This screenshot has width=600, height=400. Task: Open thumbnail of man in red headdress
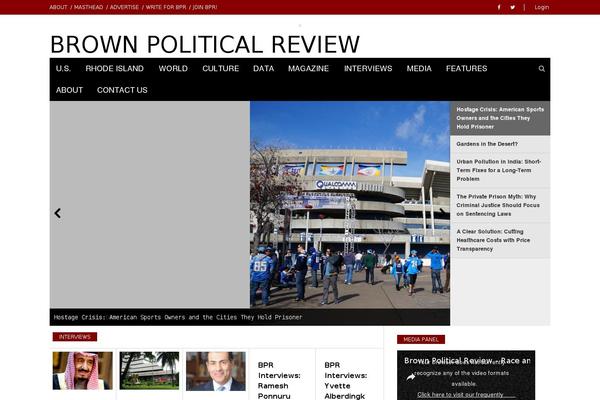(x=83, y=371)
